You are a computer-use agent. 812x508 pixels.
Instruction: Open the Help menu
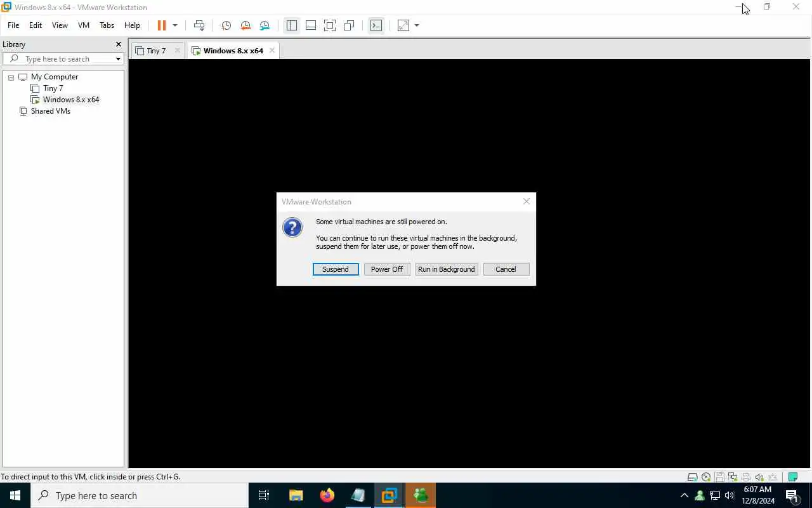[132, 25]
